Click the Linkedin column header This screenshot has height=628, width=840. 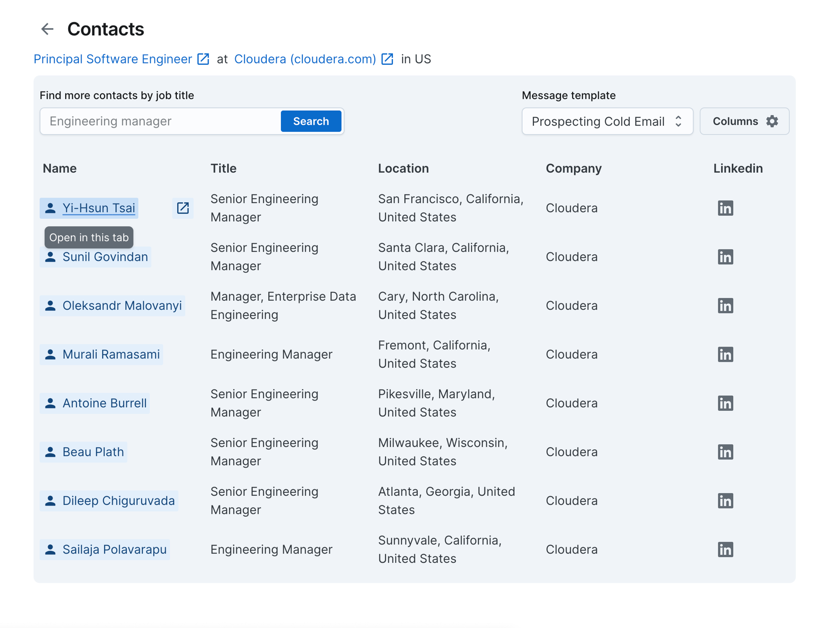tap(738, 168)
